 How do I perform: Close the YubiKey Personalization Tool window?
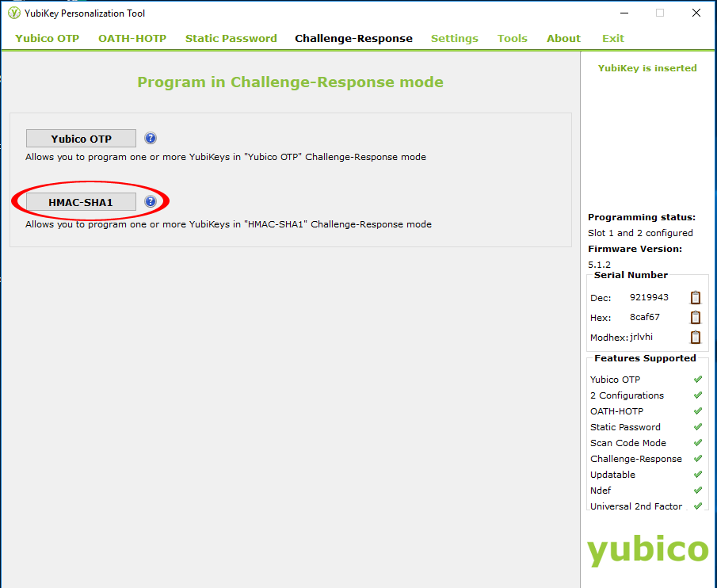pyautogui.click(x=696, y=13)
